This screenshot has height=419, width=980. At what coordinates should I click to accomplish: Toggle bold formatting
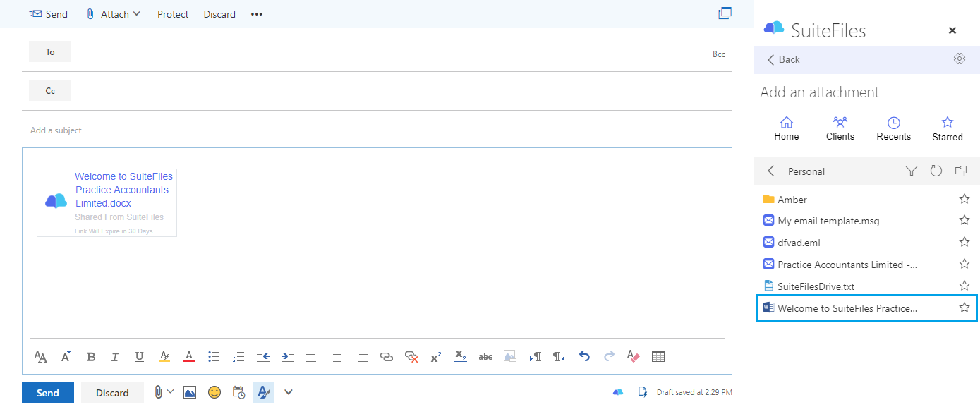[x=90, y=356]
